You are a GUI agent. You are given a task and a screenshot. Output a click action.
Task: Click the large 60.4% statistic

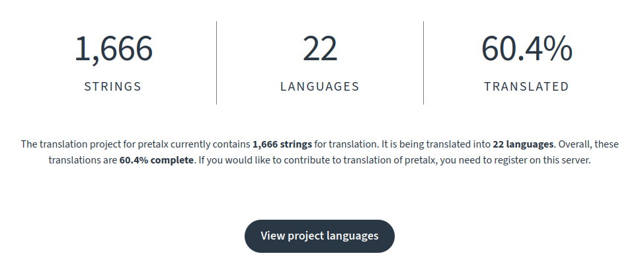click(526, 50)
